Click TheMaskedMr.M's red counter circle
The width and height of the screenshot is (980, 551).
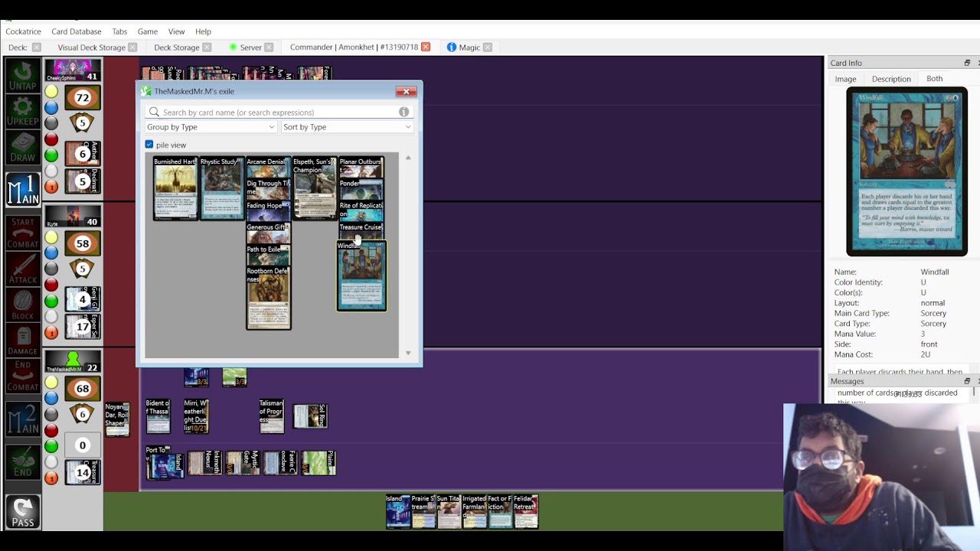(51, 430)
